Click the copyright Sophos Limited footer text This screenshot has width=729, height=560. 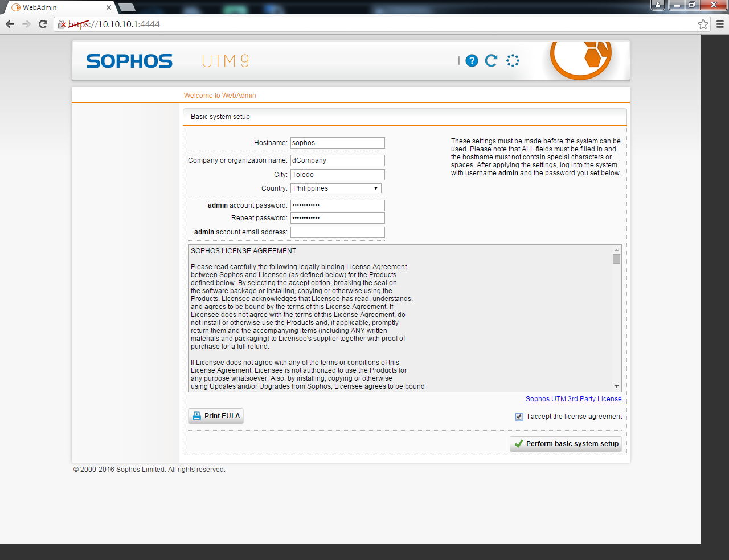point(149,470)
